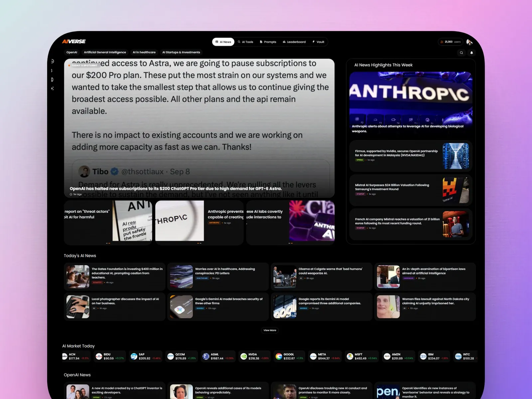Switch to the AI News tab

pyautogui.click(x=223, y=42)
